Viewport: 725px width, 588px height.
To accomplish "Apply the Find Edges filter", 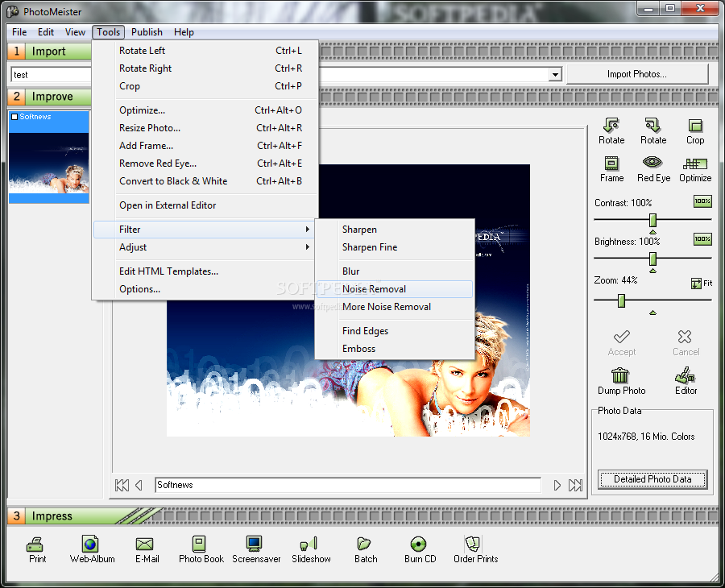I will point(395,331).
